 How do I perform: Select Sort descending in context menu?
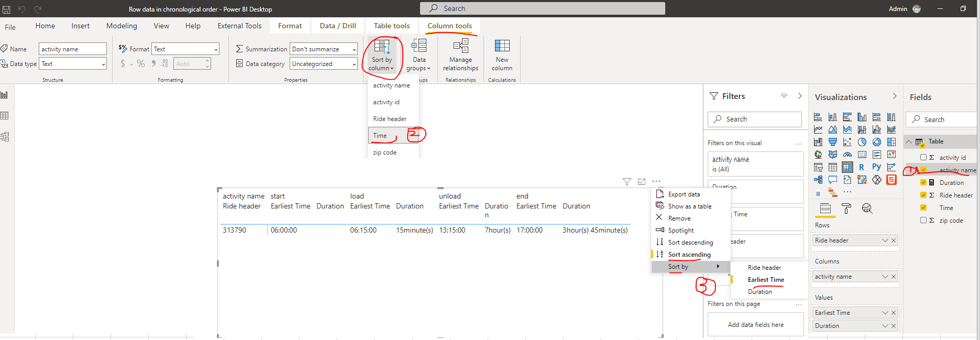691,243
